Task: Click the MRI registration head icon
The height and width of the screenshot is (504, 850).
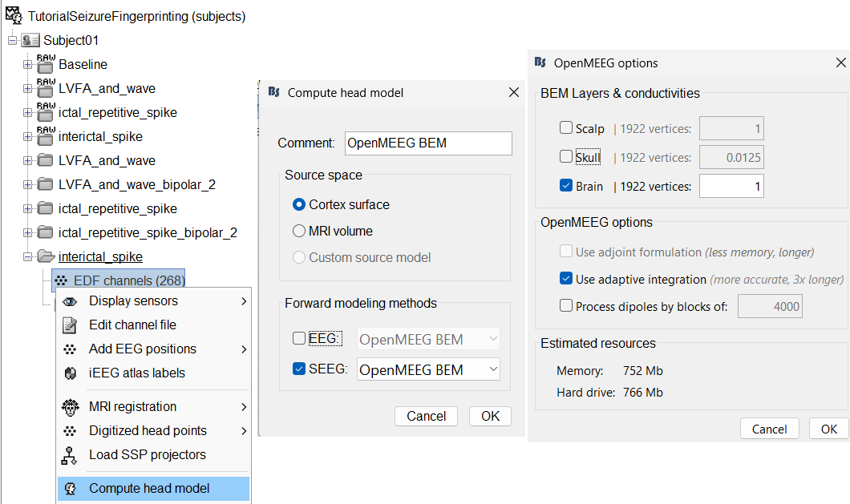Action: (71, 407)
